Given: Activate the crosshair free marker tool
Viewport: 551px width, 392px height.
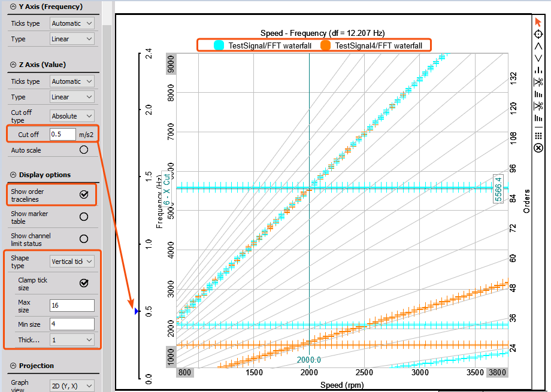Looking at the screenshot, I should point(538,34).
